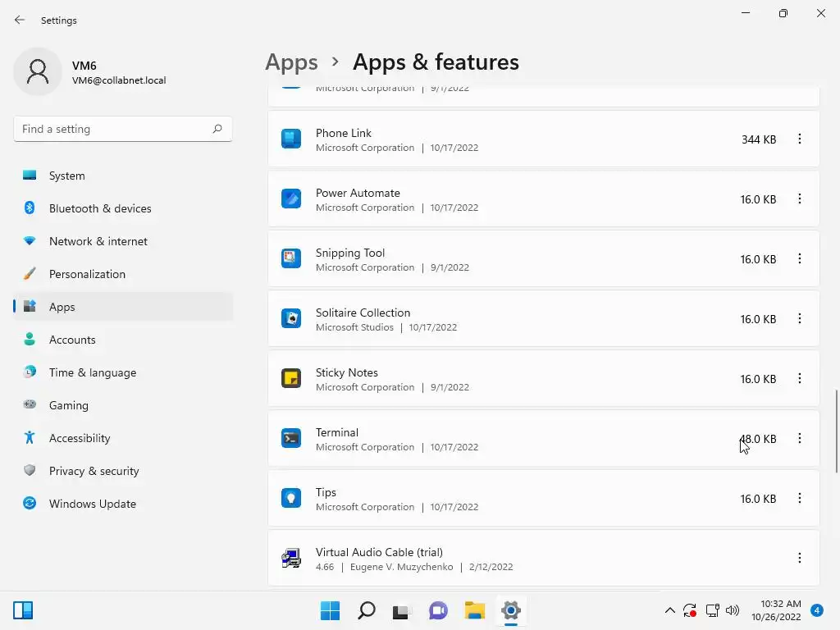Go back with the Settings back arrow
Image resolution: width=840 pixels, height=630 pixels.
click(x=20, y=21)
